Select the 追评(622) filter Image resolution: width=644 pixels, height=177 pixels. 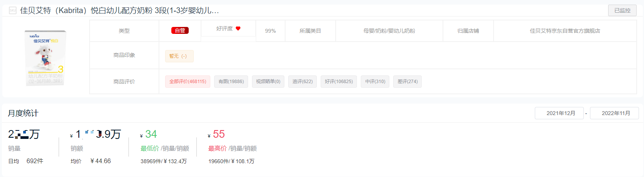pyautogui.click(x=303, y=82)
